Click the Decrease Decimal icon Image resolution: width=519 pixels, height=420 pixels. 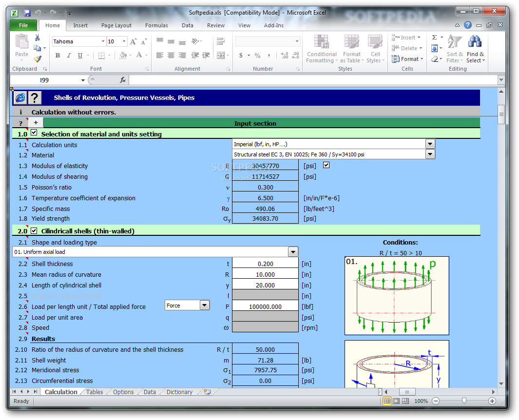pyautogui.click(x=296, y=55)
